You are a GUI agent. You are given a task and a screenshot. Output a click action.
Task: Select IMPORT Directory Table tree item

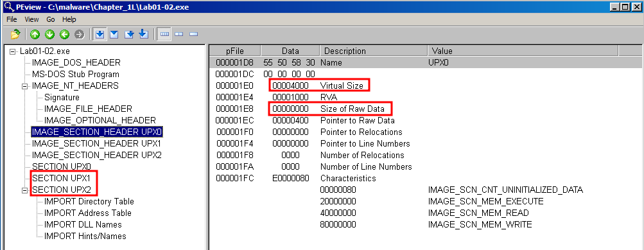pyautogui.click(x=89, y=201)
